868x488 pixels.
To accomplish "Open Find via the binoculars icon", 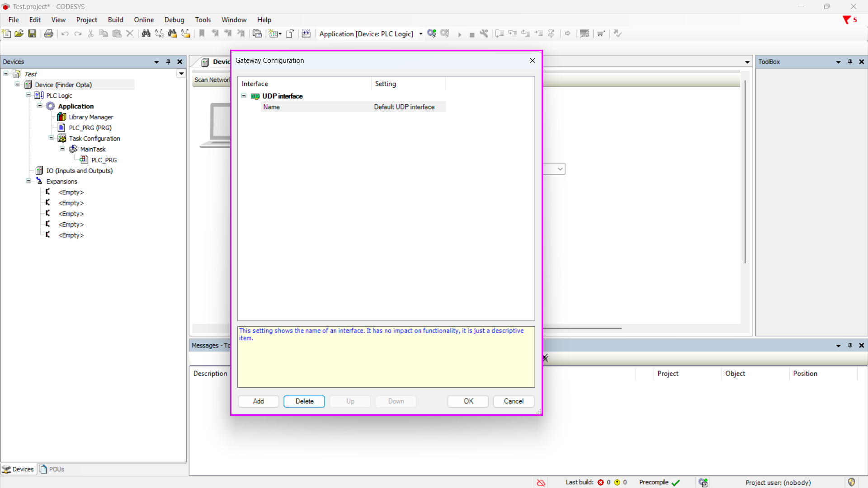I will coord(146,33).
